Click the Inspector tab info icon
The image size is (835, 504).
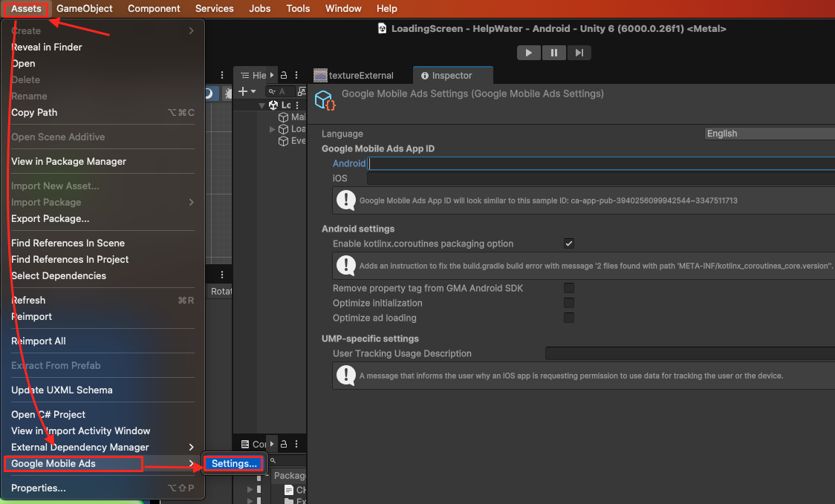[424, 76]
